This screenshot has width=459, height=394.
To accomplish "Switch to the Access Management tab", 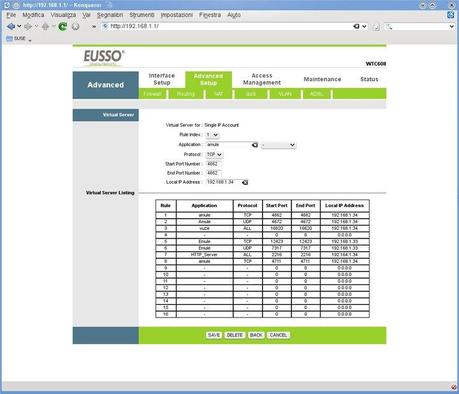I will click(x=262, y=79).
